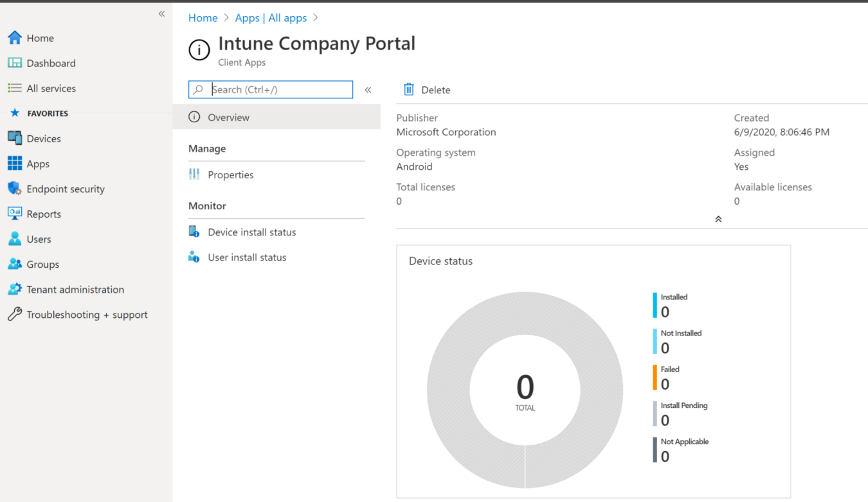Open Tenant administration link text
Viewport: 868px width, 502px height.
coord(75,290)
